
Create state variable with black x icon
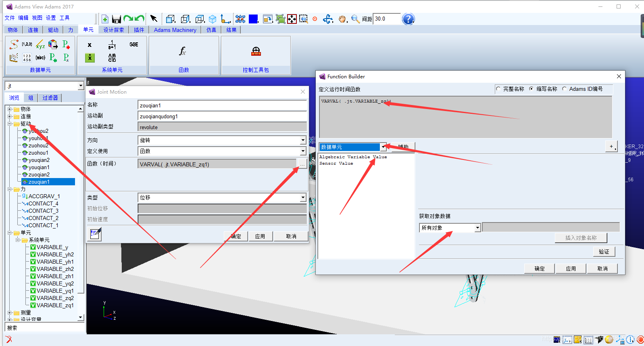[x=90, y=45]
